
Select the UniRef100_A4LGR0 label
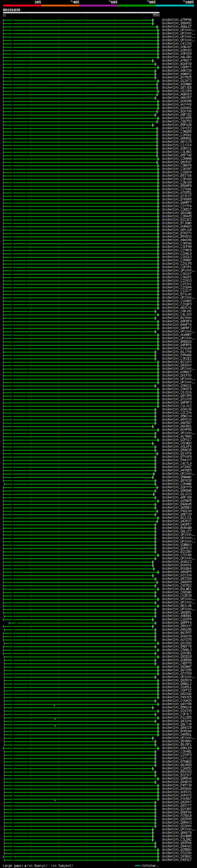[176, 57]
